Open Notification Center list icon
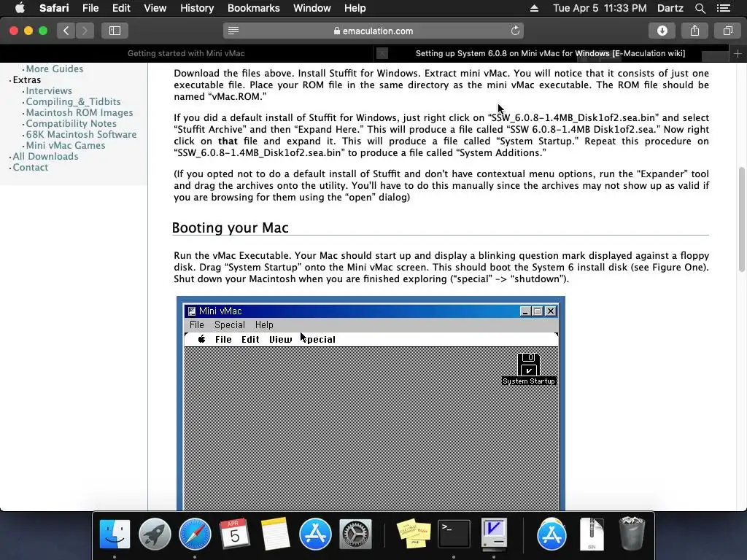 724,8
